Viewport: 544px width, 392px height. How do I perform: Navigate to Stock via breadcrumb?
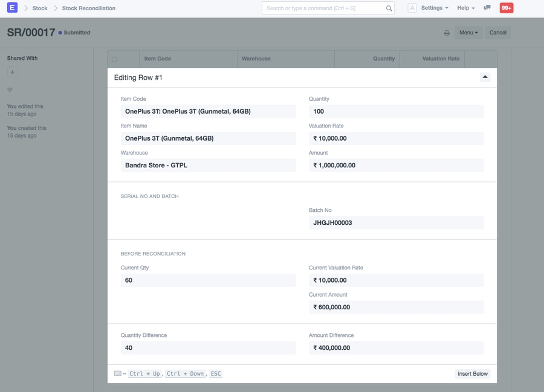[40, 8]
